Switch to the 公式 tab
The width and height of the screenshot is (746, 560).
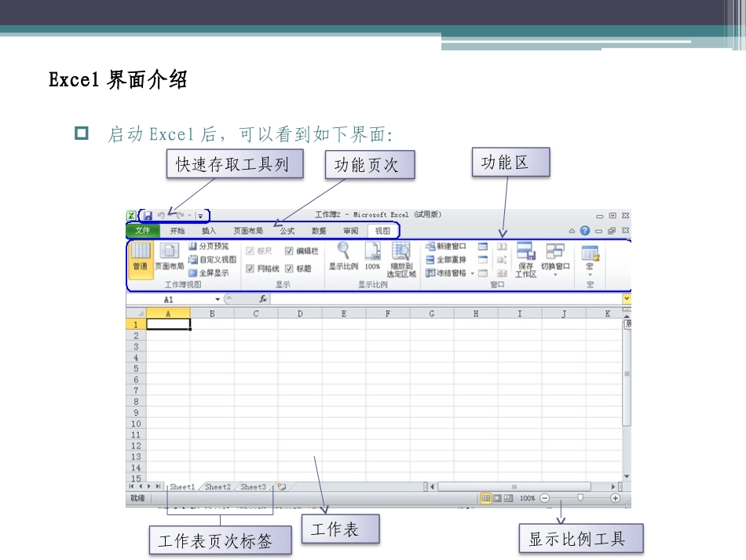coord(287,231)
